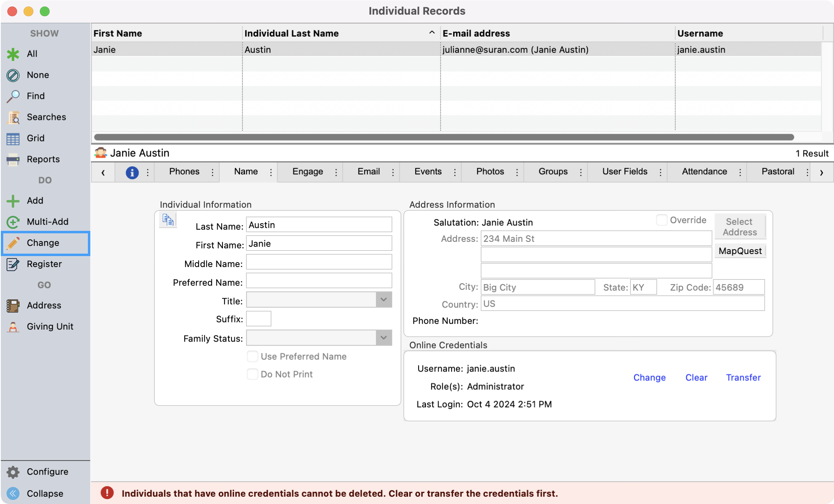Go to Giving Unit icon
This screenshot has height=504, width=834.
pyautogui.click(x=13, y=327)
